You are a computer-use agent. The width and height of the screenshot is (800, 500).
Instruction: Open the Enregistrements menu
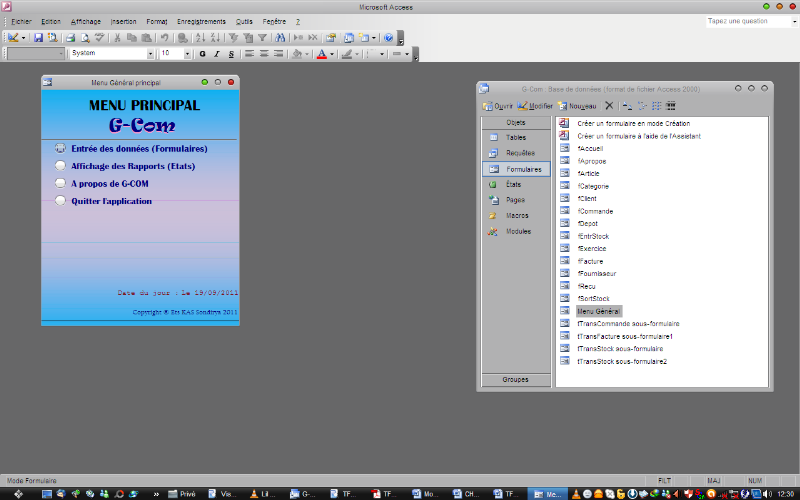point(201,21)
